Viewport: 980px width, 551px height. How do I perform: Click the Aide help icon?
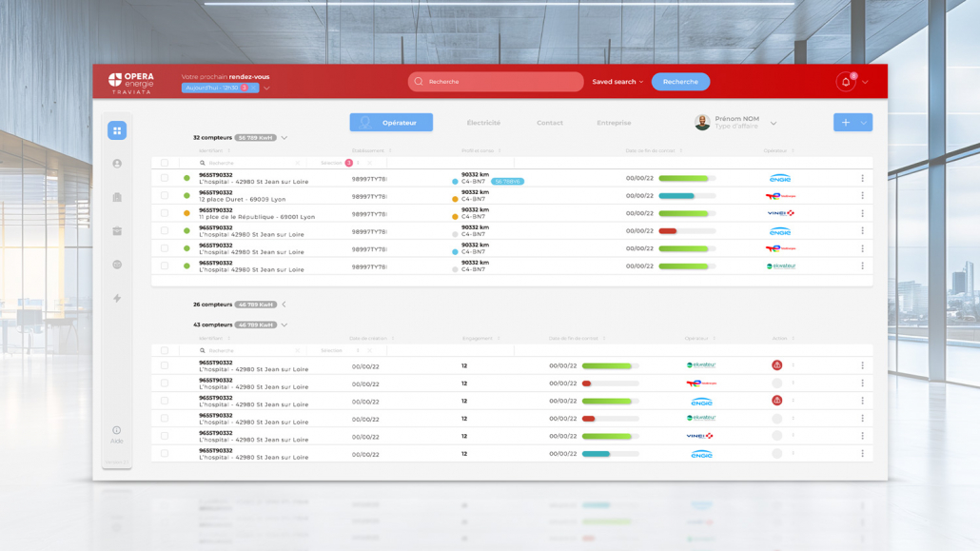[x=117, y=431]
